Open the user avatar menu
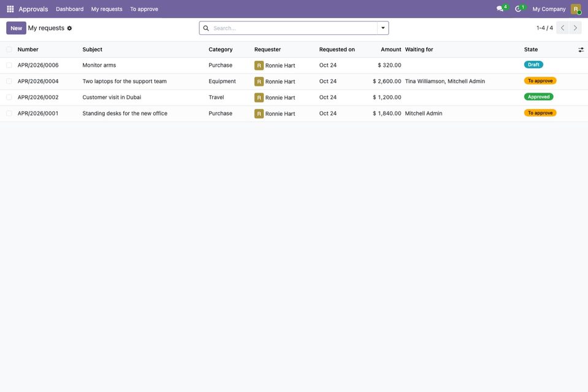The height and width of the screenshot is (392, 588). (x=576, y=9)
